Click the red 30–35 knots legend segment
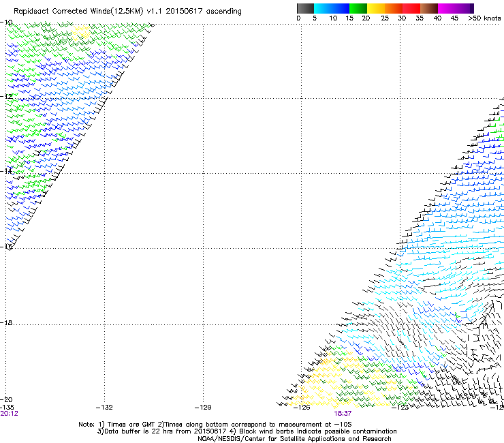Screen dimensions: 504x443 click(x=411, y=8)
